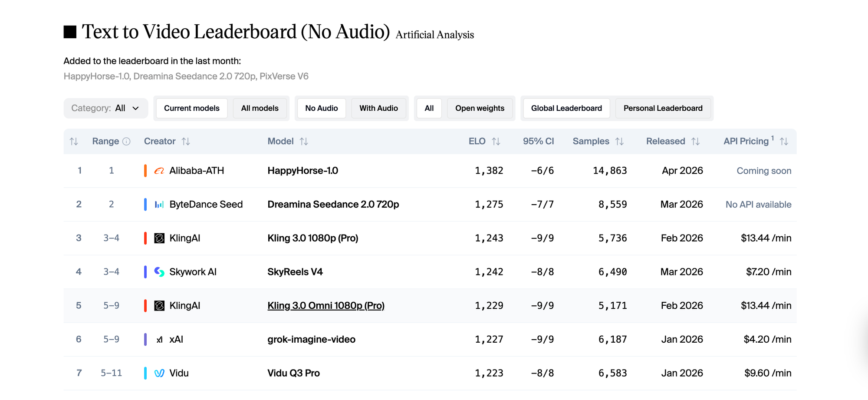Click the Alibaba-ATH creator logo
The width and height of the screenshot is (868, 400).
[159, 171]
